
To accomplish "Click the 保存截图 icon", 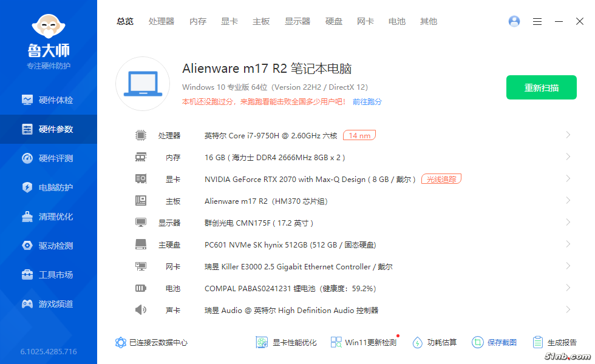I will coord(478,342).
